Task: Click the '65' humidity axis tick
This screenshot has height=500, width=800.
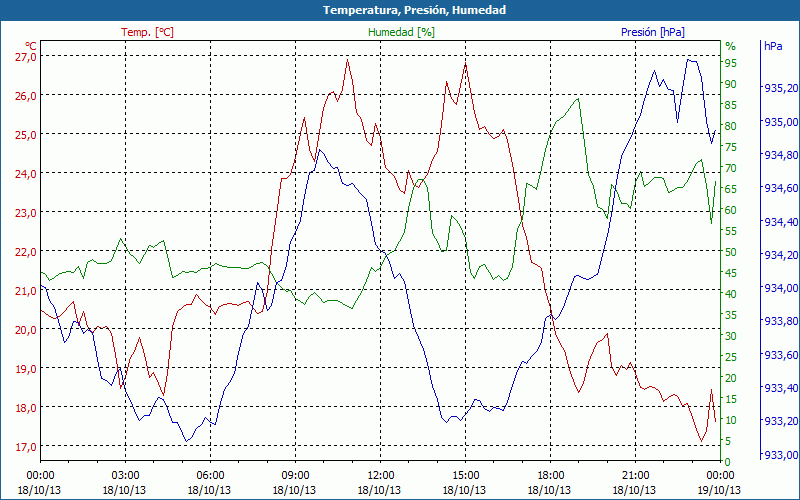Action: [731, 189]
